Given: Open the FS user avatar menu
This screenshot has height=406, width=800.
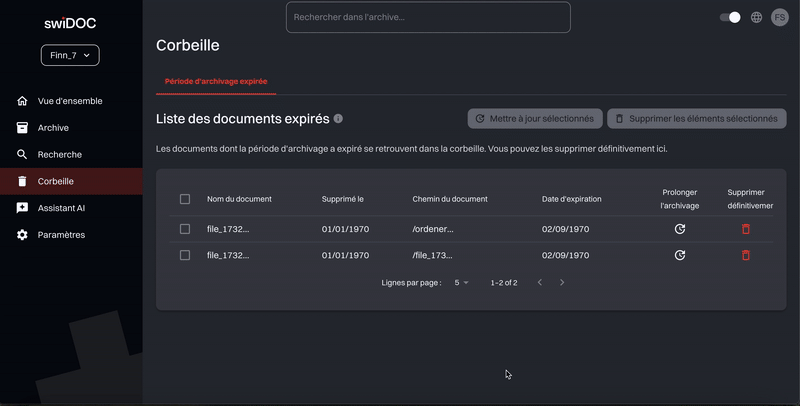Looking at the screenshot, I should pyautogui.click(x=779, y=17).
